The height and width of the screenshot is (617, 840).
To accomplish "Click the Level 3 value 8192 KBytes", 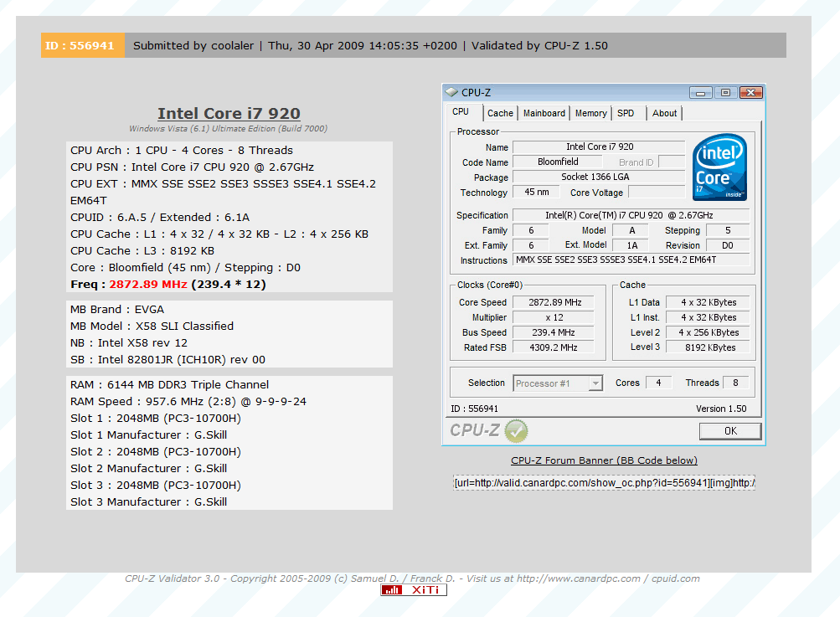I will coord(708,347).
